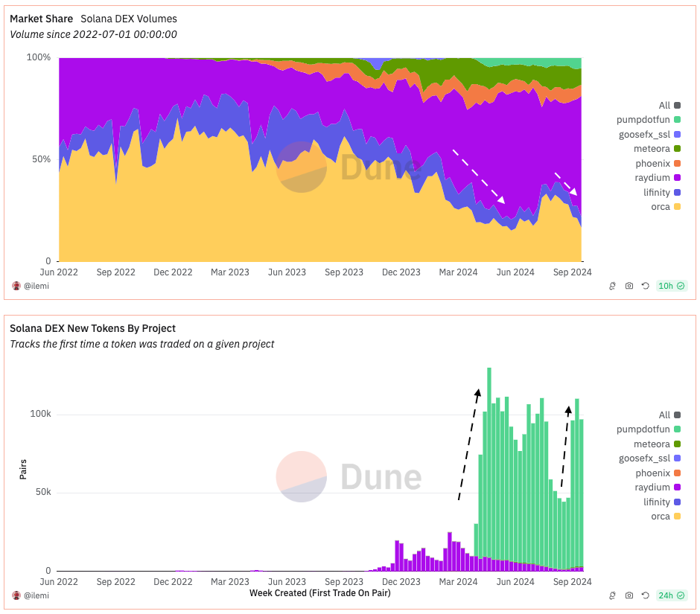This screenshot has height=614, width=700.
Task: Toggle meteora in Market Share legend
Action: coord(657,149)
